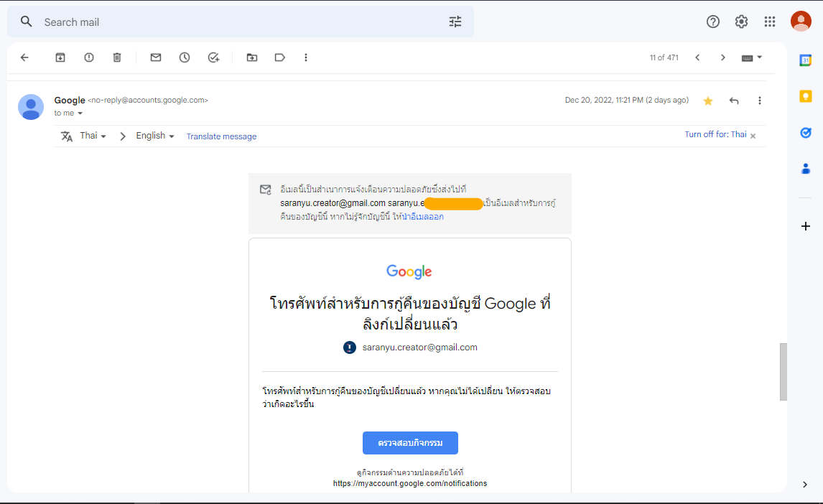823x504 pixels.
Task: Click the Google sender profile picture
Action: [31, 107]
